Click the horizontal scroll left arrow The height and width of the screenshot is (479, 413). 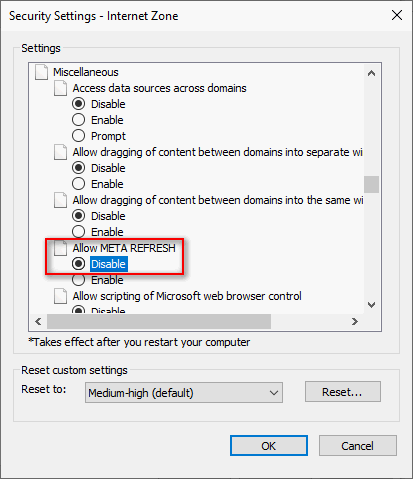click(x=38, y=321)
